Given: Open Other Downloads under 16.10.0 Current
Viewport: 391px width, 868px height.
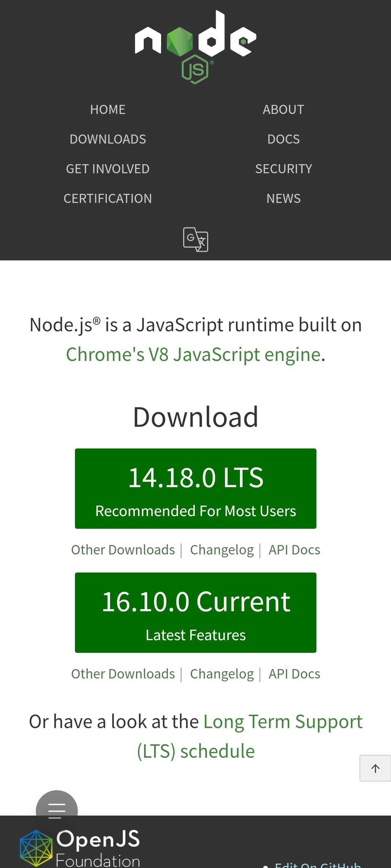Looking at the screenshot, I should click(x=123, y=674).
